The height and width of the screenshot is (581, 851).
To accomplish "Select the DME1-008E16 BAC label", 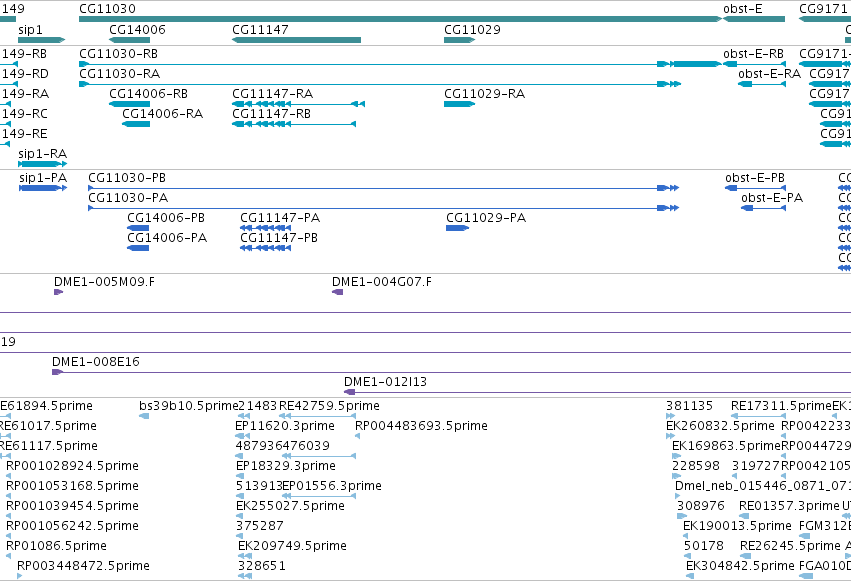I will coord(96,362).
